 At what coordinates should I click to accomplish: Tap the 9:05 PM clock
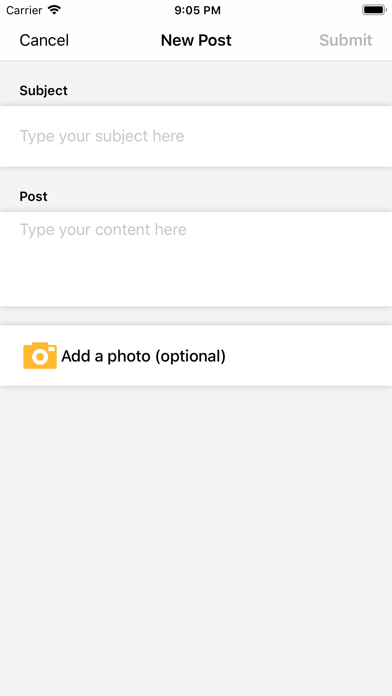[197, 10]
